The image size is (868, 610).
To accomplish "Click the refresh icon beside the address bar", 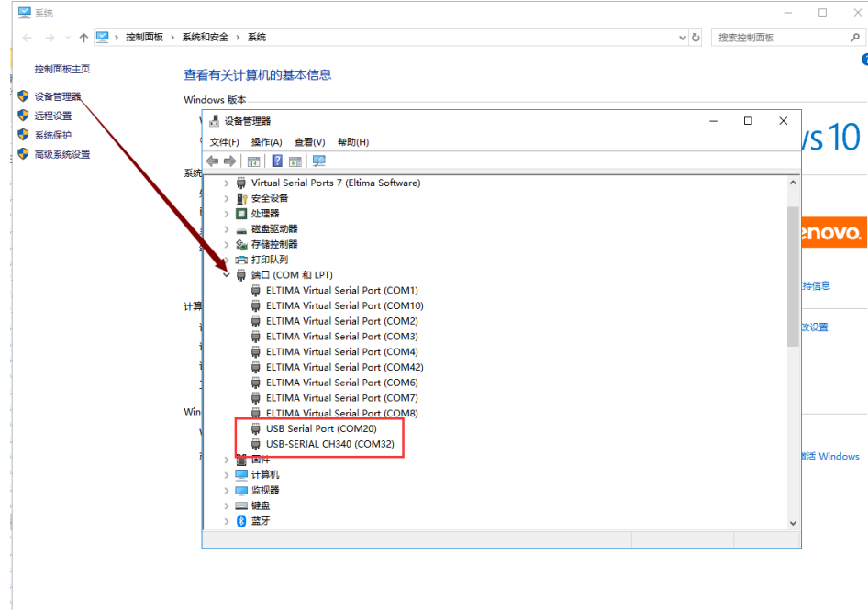I will [696, 38].
